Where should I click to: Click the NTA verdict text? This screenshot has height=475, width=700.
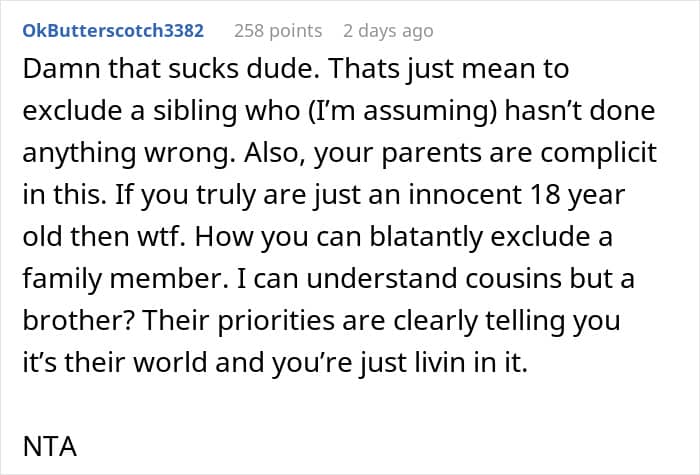[50, 446]
